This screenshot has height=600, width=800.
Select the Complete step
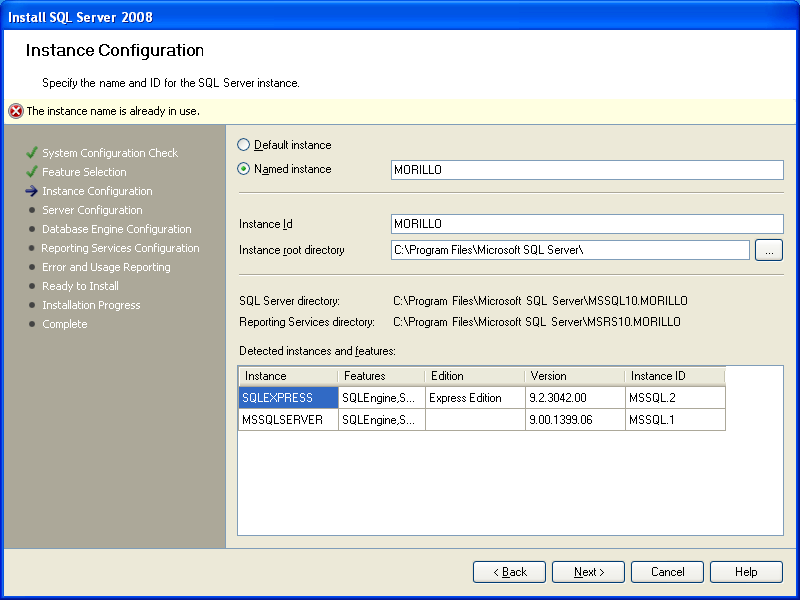point(65,324)
